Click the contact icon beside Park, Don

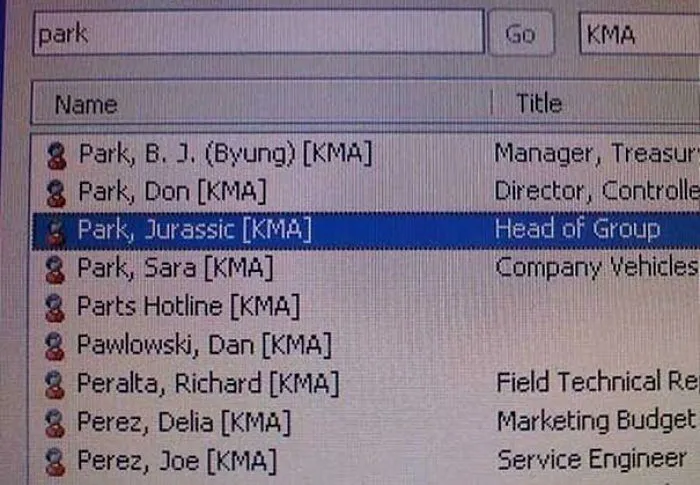56,193
